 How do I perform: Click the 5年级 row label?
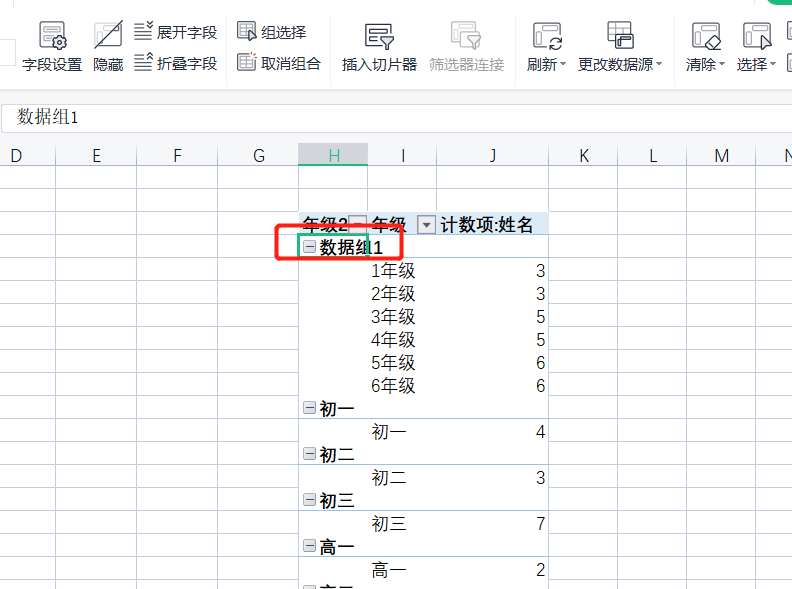pos(393,363)
